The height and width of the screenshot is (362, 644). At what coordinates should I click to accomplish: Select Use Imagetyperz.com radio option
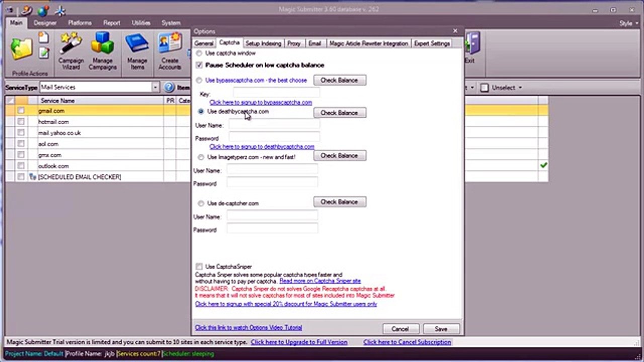201,157
